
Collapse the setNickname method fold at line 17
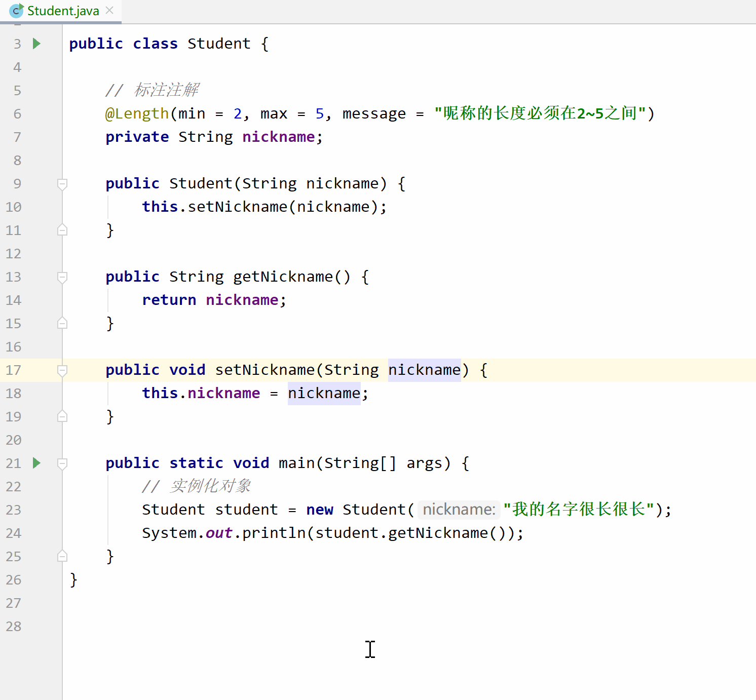coord(62,370)
